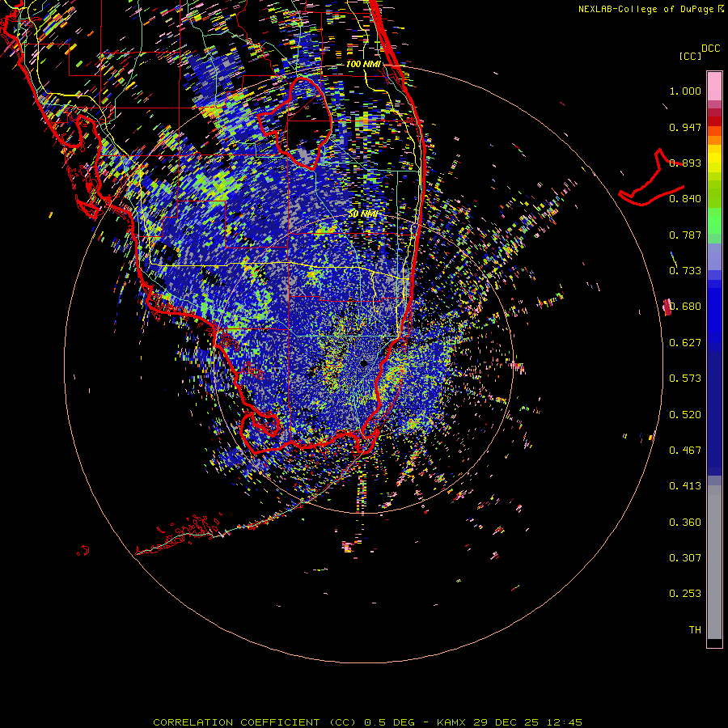Select the 0.253 scale value
Image resolution: width=728 pixels, height=728 pixels.
point(685,594)
